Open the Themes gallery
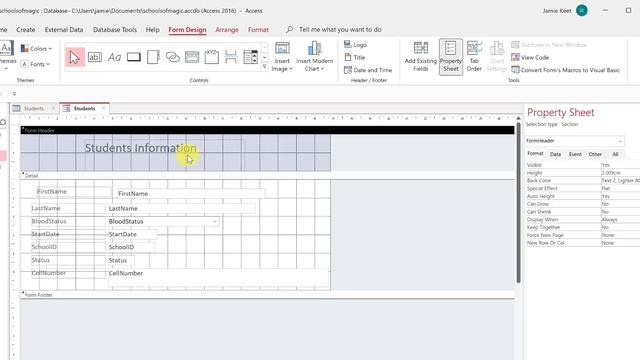 (6, 56)
